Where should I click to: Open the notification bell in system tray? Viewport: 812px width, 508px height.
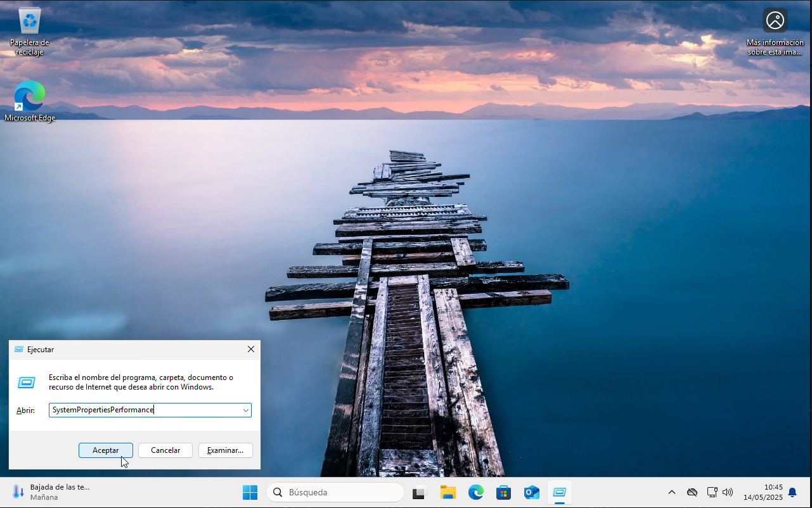(792, 492)
